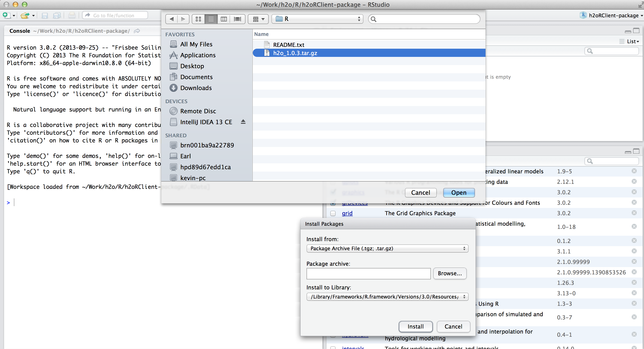Image resolution: width=644 pixels, height=349 pixels.
Task: Select Downloads in the Favorites sidebar
Action: [x=196, y=88]
